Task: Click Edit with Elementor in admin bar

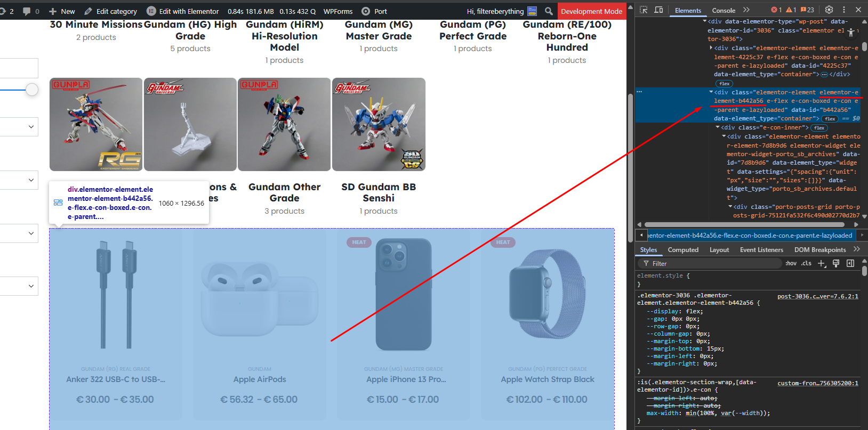Action: pos(183,11)
